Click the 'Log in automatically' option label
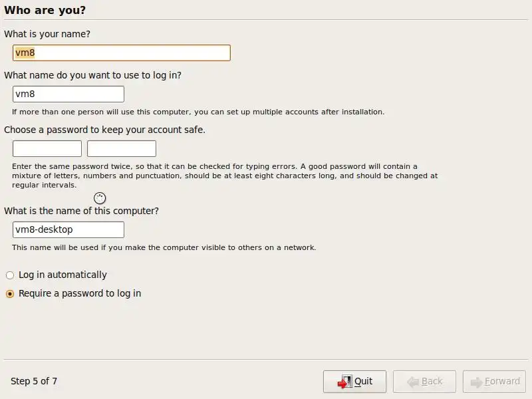This screenshot has height=399, width=532. pyautogui.click(x=63, y=275)
